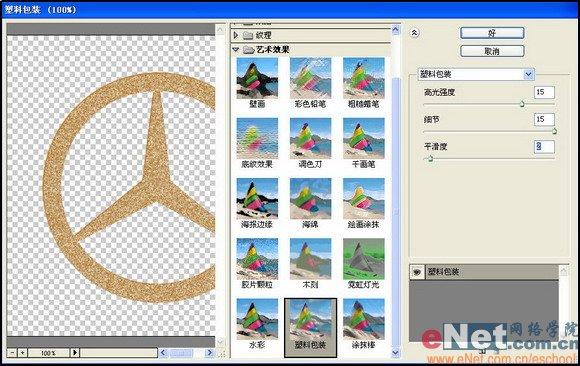Image resolution: width=580 pixels, height=366 pixels.
Task: Expand the 纹理 filter folder
Action: (x=236, y=36)
